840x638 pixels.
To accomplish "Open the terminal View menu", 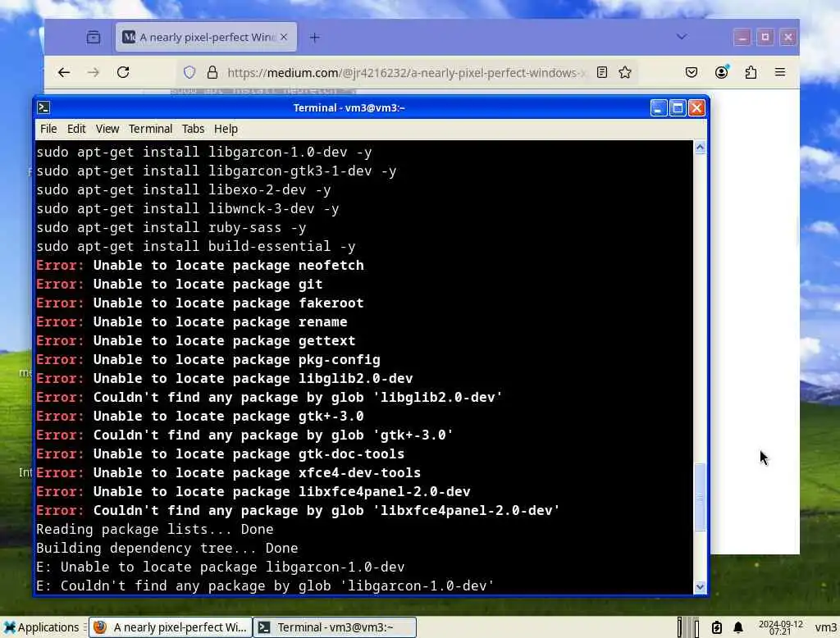I will pyautogui.click(x=107, y=129).
